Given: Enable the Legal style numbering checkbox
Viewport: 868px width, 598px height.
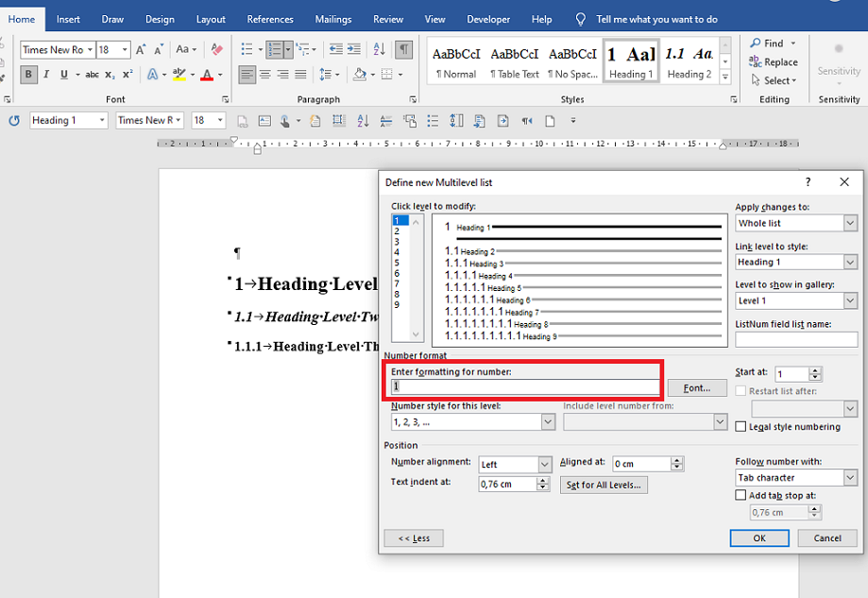Looking at the screenshot, I should tap(741, 427).
